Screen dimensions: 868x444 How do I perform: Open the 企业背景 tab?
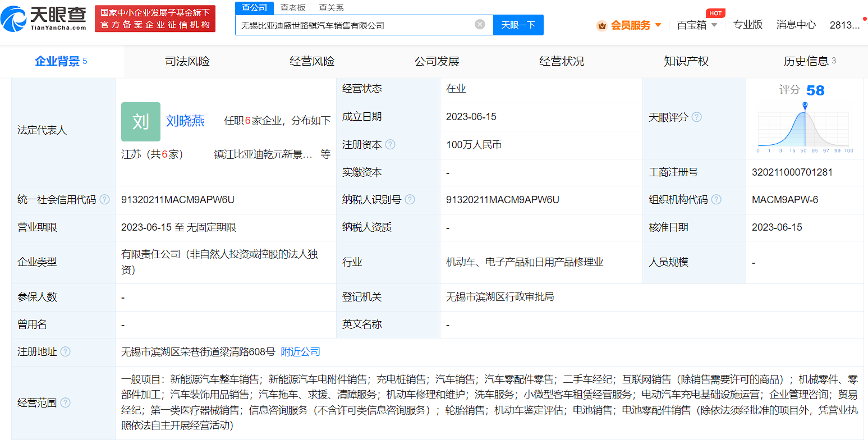point(61,61)
